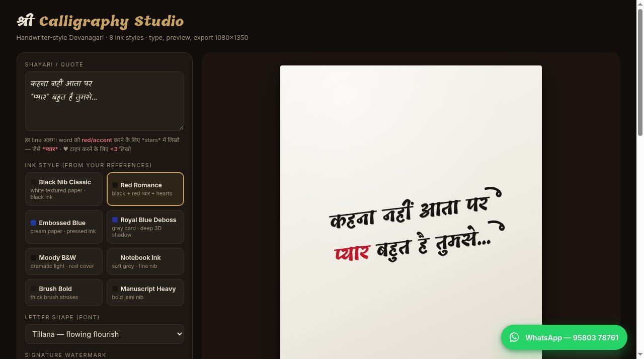
Task: Click the 'LETTER SHAPE (FONT)' label
Action: coord(62,317)
